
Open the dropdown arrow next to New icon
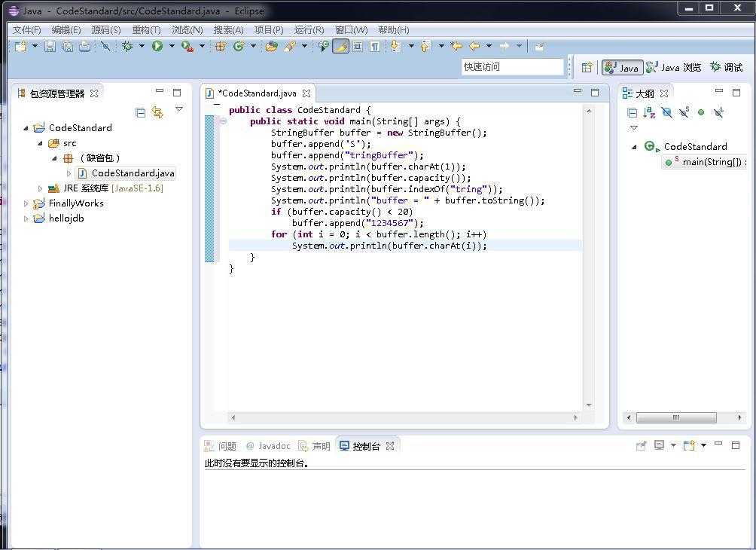(x=35, y=46)
